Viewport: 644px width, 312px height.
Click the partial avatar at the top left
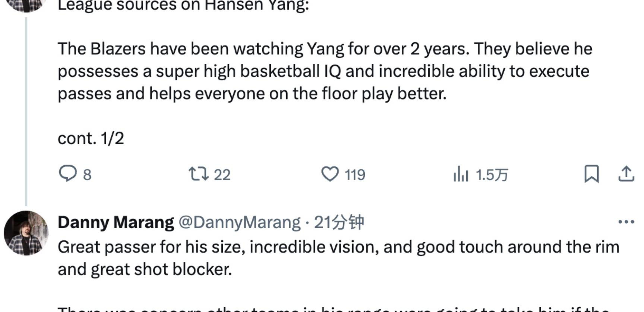[x=26, y=5]
